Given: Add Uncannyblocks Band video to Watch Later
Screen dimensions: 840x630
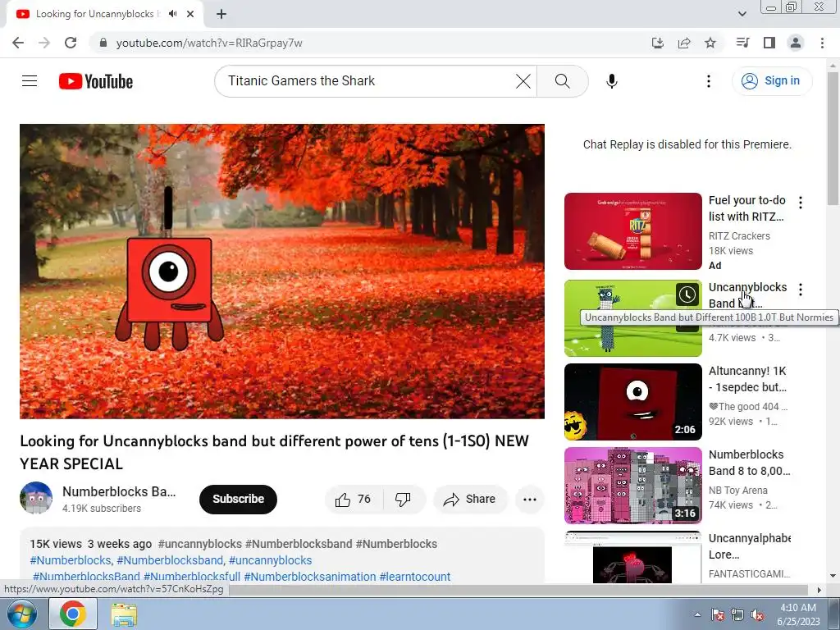Looking at the screenshot, I should point(687,294).
